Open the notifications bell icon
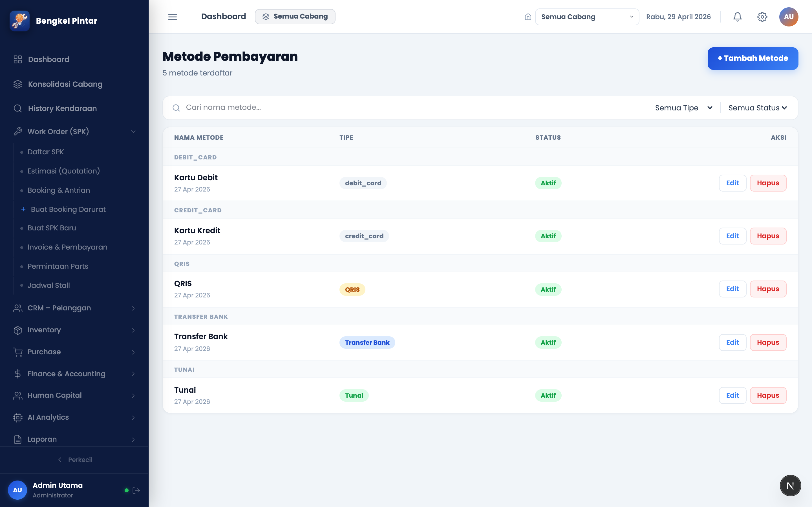The image size is (812, 507). pyautogui.click(x=737, y=17)
